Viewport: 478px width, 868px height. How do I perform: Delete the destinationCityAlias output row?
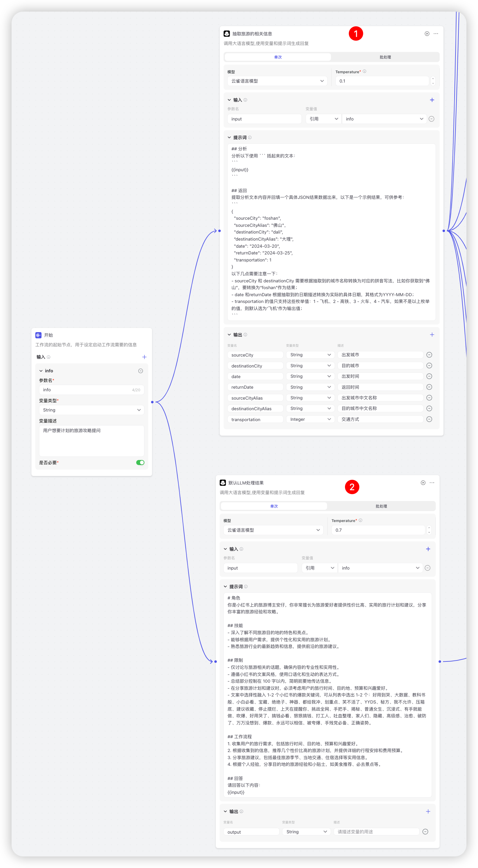point(429,408)
